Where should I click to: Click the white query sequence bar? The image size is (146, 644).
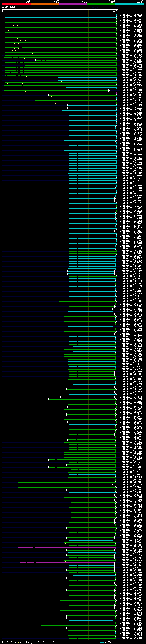[x=60, y=10]
